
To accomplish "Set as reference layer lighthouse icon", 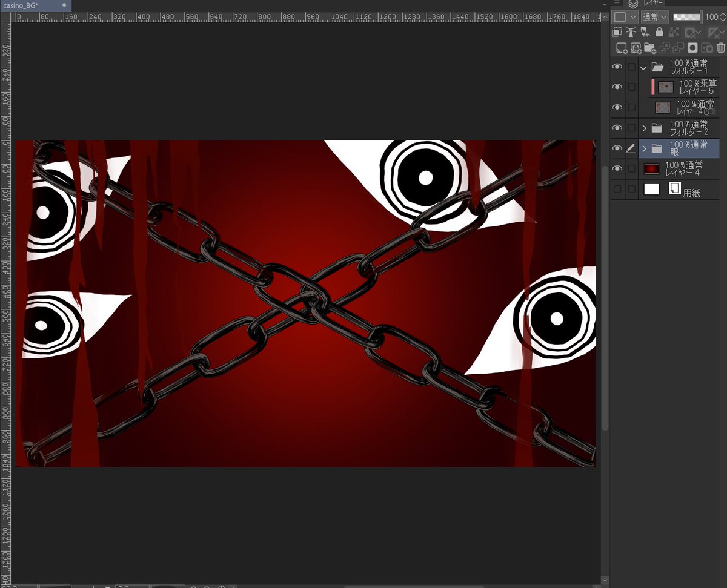I will coord(631,32).
